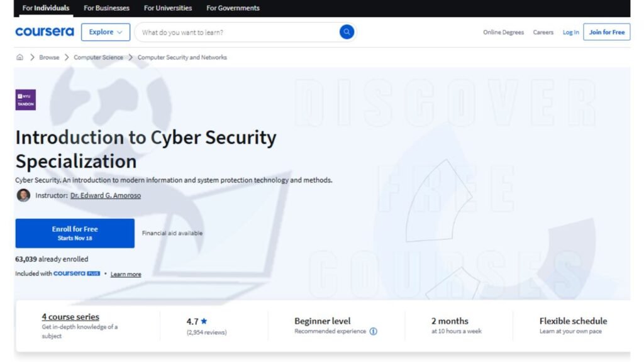Open the NYU Tandon logo
This screenshot has height=362, width=644.
[x=25, y=100]
